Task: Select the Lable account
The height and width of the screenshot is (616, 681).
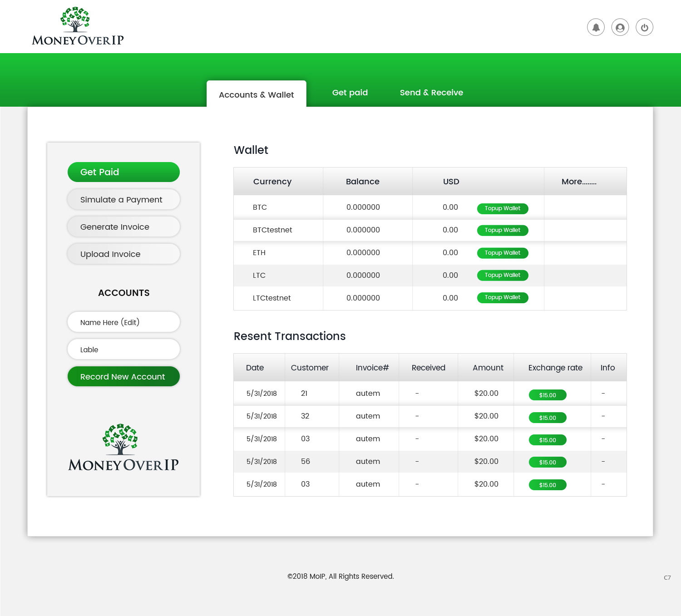Action: [x=123, y=349]
